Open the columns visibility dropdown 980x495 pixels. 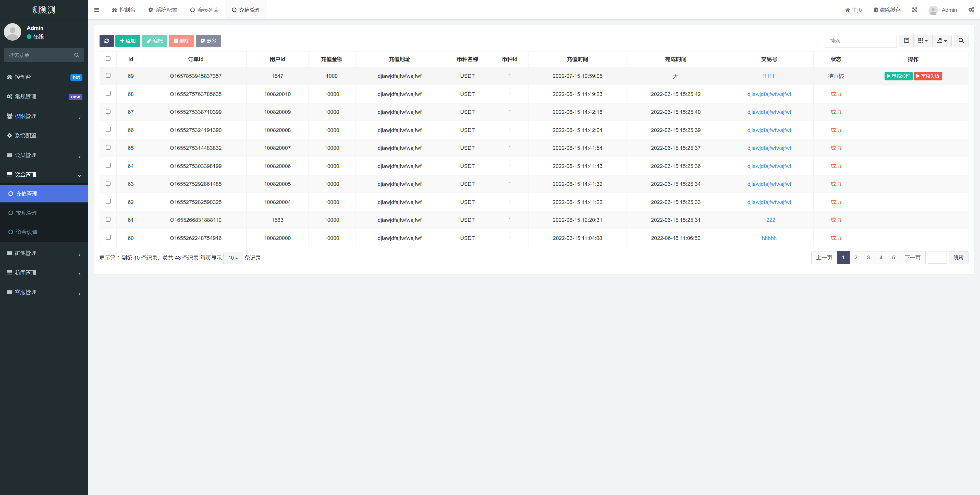[923, 41]
